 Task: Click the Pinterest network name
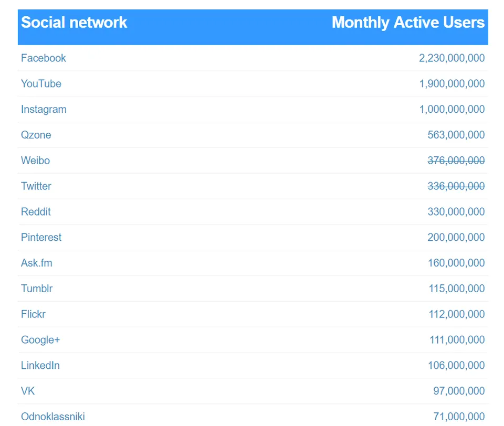click(x=41, y=238)
